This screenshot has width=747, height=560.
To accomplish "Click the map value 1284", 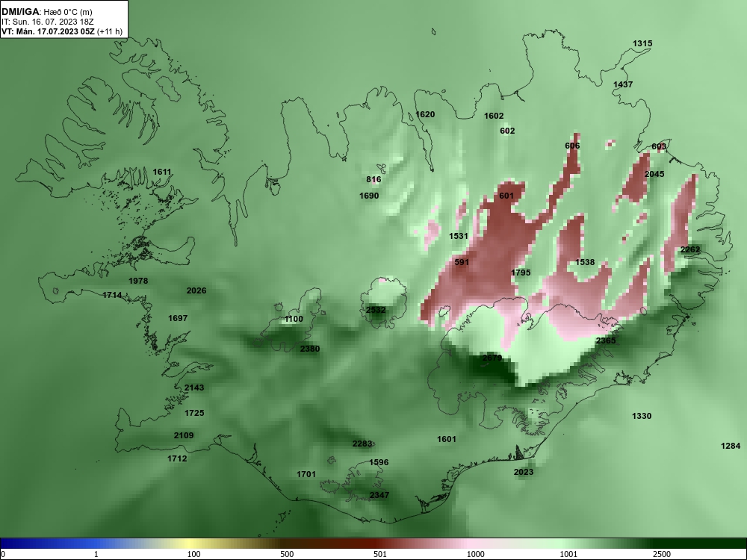I will [x=731, y=446].
